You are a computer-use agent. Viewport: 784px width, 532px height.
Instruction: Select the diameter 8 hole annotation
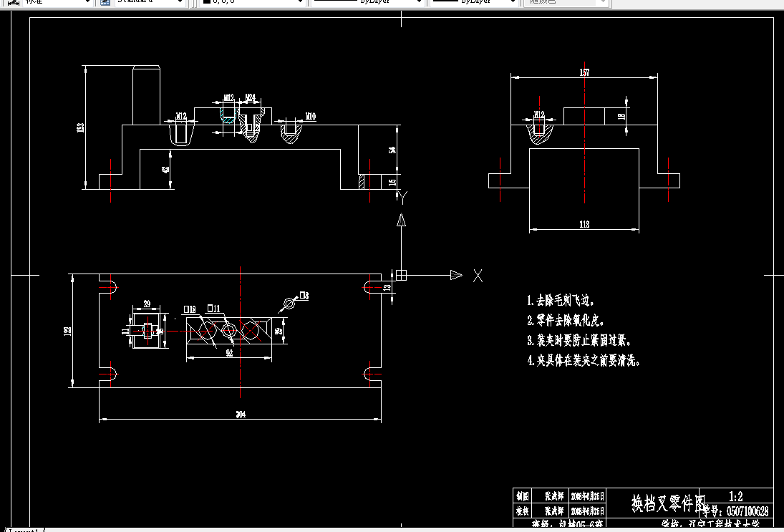[x=304, y=296]
